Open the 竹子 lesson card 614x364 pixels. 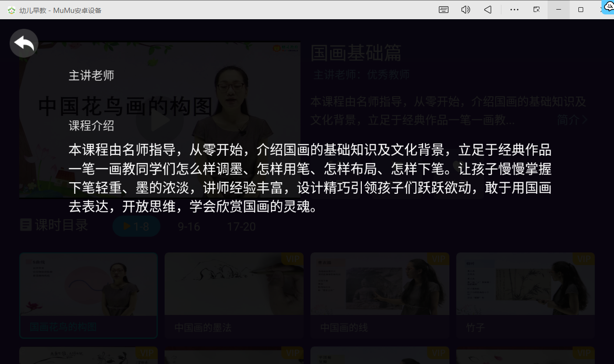525,295
